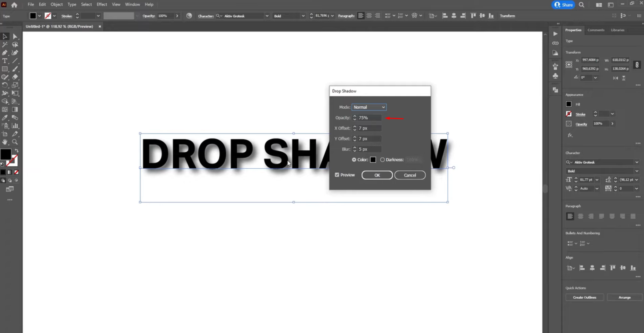This screenshot has height=333, width=644.
Task: Open the Mode dropdown set to Normal
Action: click(369, 107)
